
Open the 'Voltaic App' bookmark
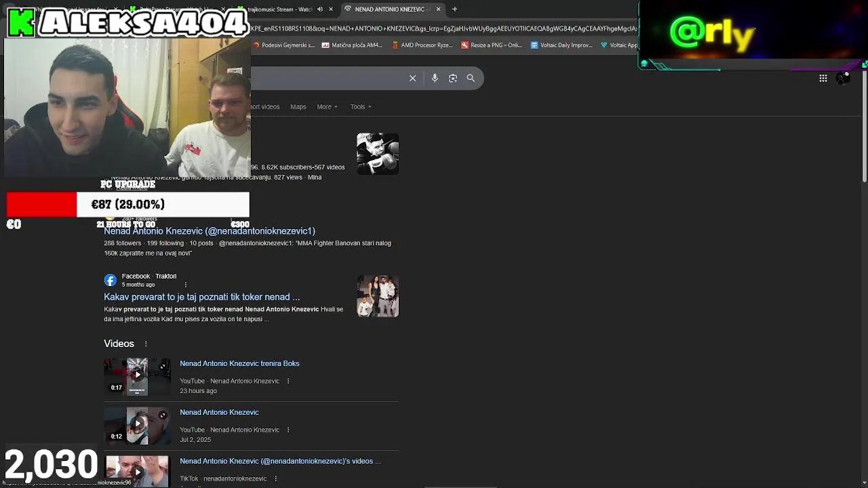pyautogui.click(x=619, y=45)
